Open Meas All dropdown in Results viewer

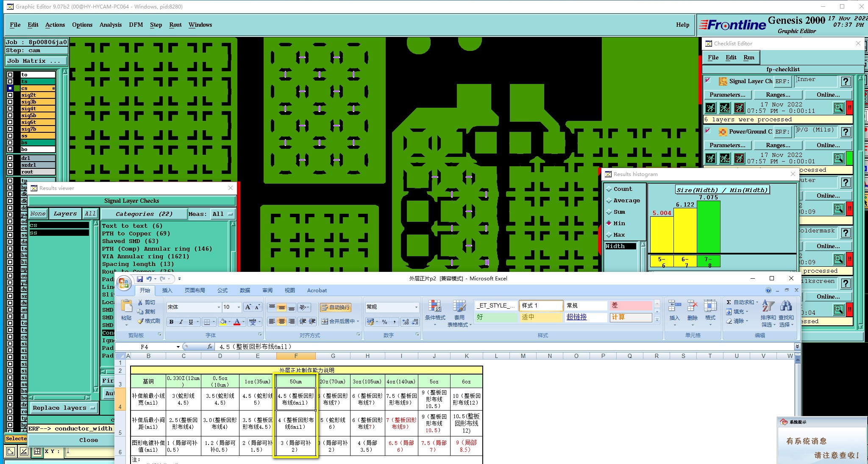point(223,214)
